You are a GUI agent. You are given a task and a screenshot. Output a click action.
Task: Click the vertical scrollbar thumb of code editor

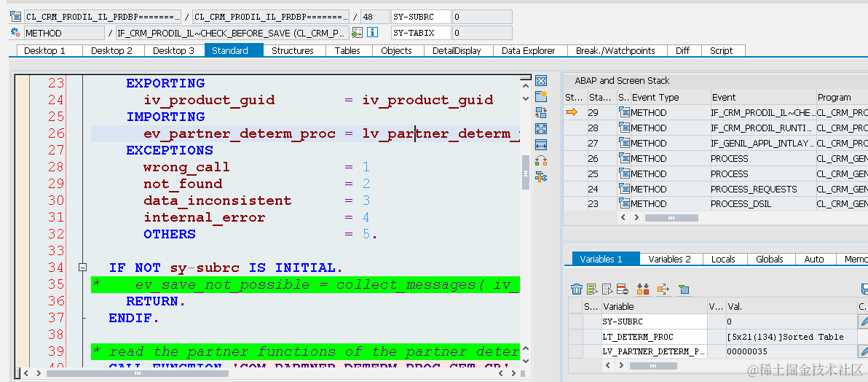point(525,173)
